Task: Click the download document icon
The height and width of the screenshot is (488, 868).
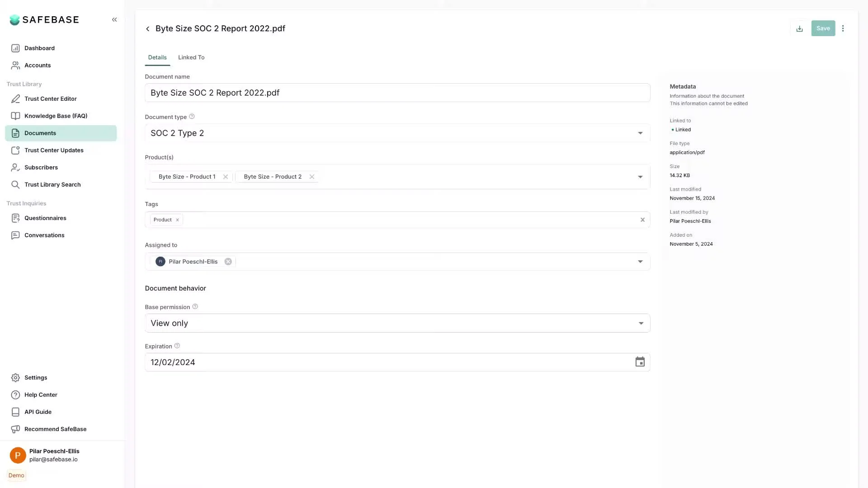Action: (x=799, y=28)
